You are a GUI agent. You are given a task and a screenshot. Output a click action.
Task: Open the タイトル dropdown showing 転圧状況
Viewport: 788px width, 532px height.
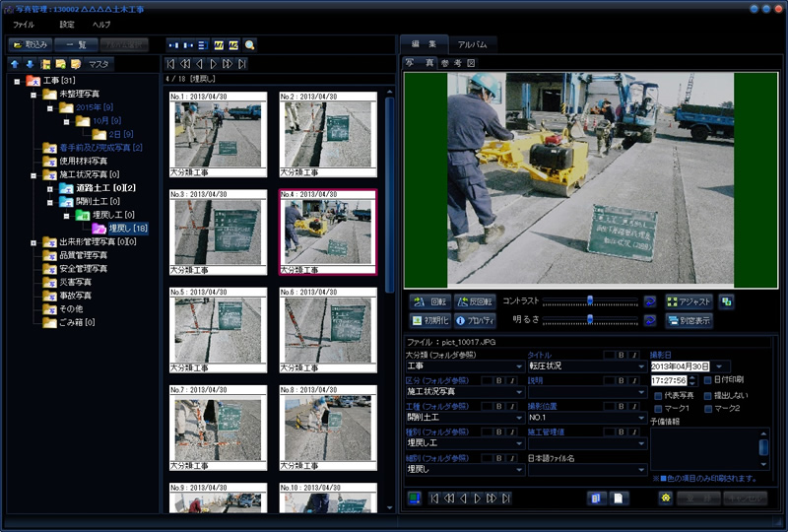[x=641, y=366]
